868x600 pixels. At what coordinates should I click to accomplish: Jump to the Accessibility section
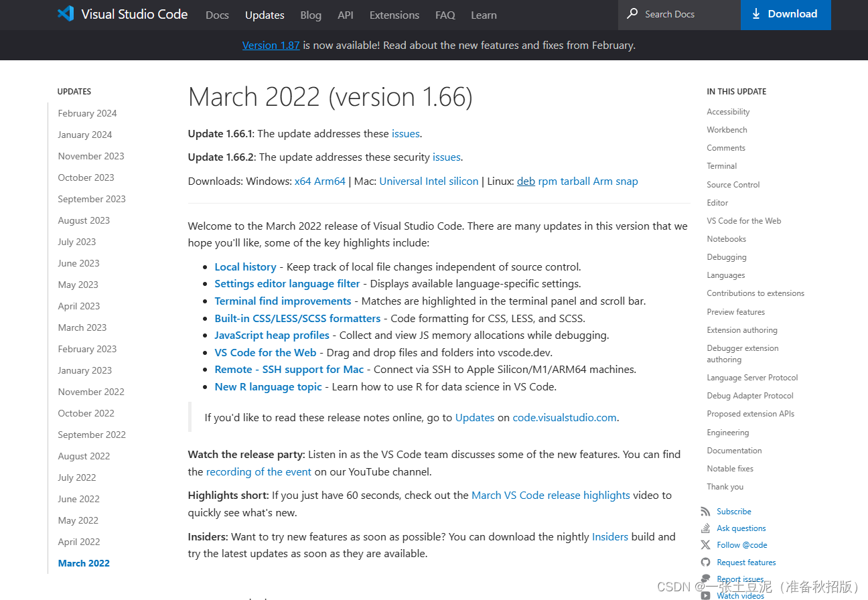click(x=728, y=112)
